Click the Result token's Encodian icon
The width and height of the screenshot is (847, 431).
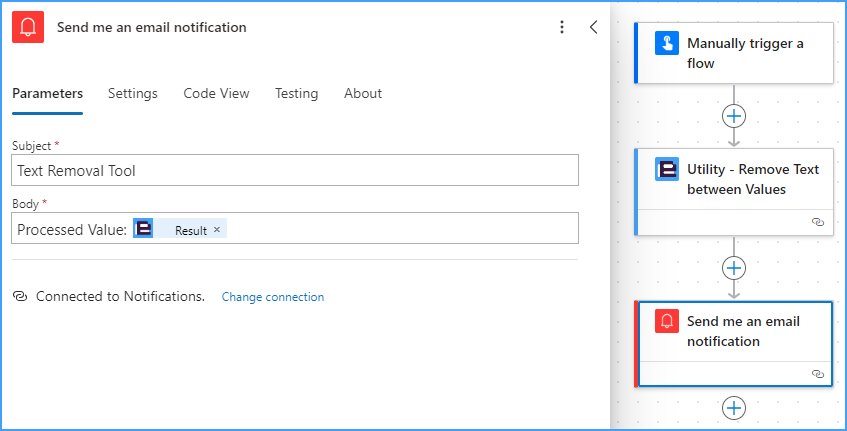pos(143,228)
